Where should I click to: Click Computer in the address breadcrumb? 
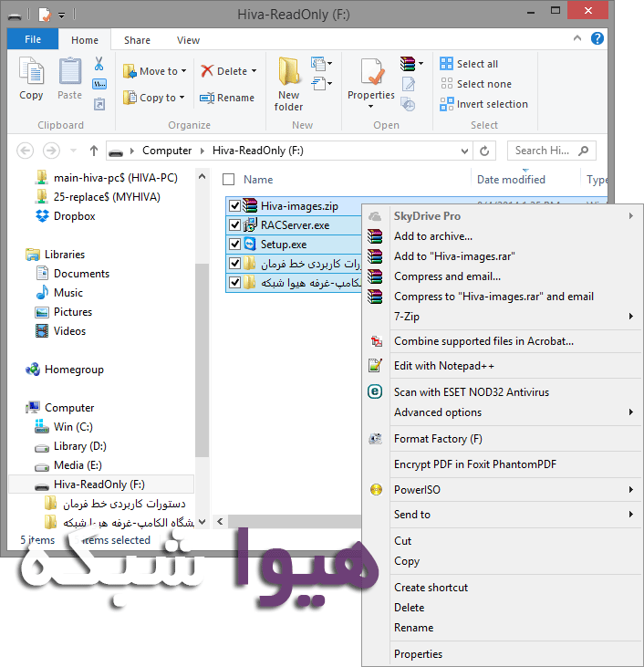click(167, 151)
